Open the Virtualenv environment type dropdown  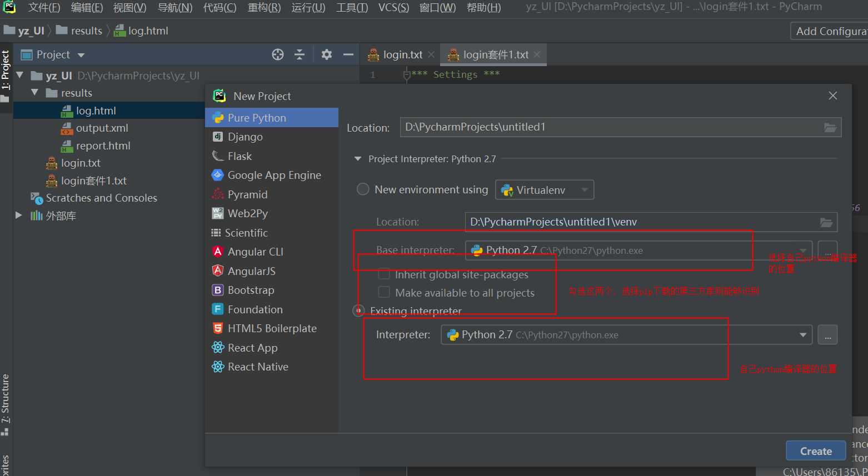point(545,190)
